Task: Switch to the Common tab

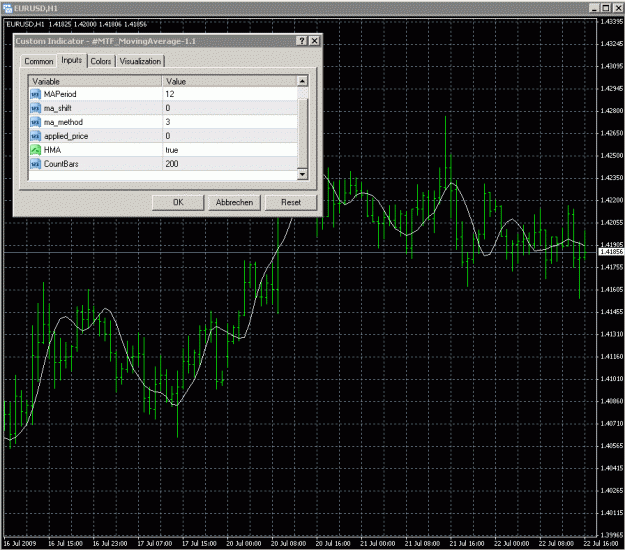Action: pyautogui.click(x=39, y=61)
